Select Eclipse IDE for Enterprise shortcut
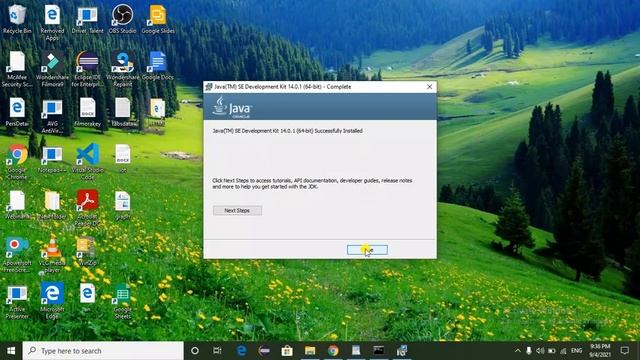Screen dimensions: 640x360 tap(87, 69)
